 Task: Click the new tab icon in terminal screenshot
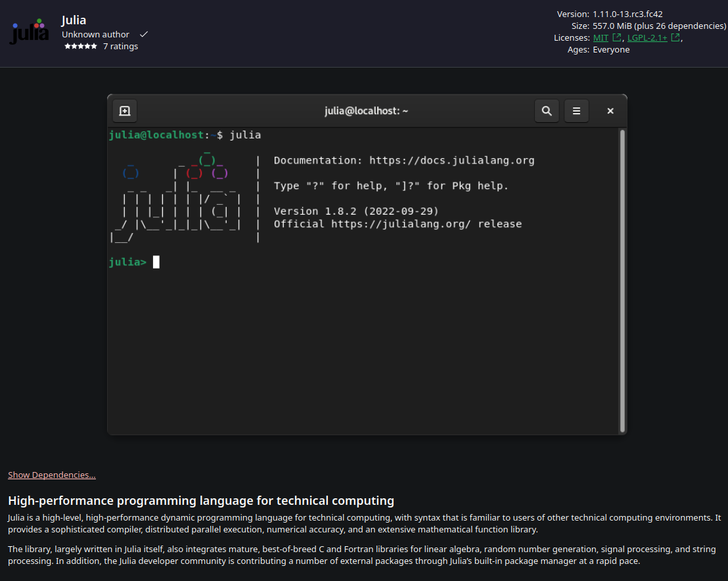coord(125,111)
